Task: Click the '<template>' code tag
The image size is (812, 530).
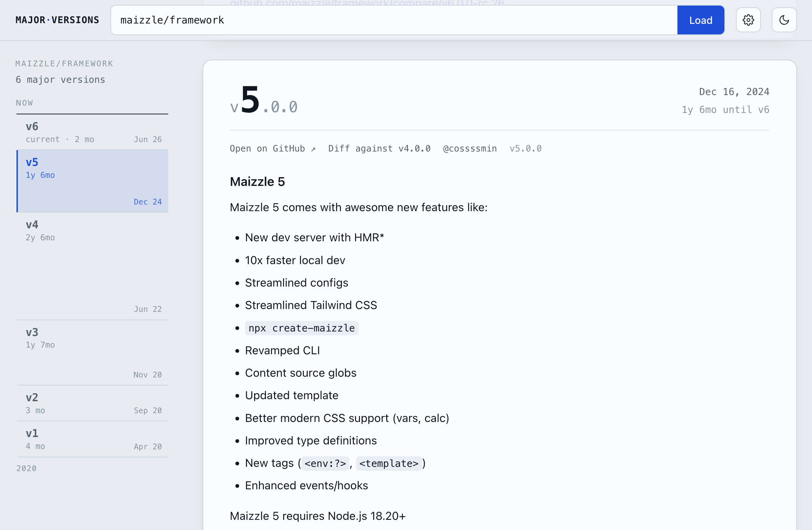Action: coord(389,463)
